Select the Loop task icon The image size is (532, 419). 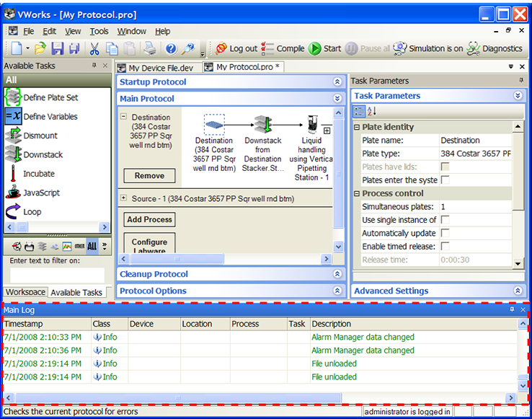pos(13,212)
